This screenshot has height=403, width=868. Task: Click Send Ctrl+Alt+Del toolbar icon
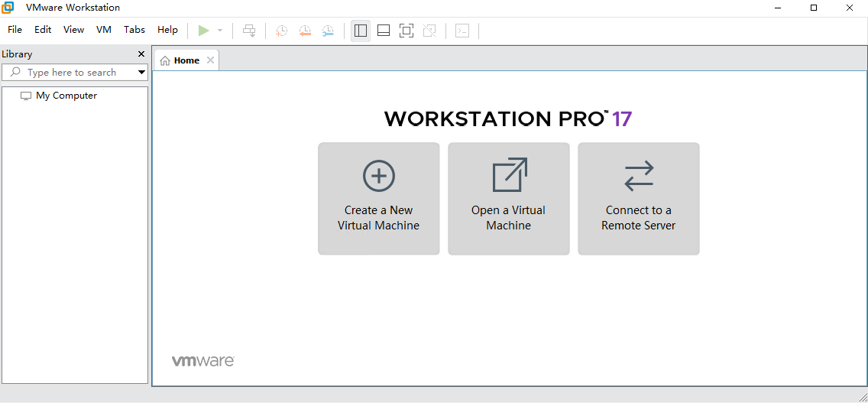250,31
